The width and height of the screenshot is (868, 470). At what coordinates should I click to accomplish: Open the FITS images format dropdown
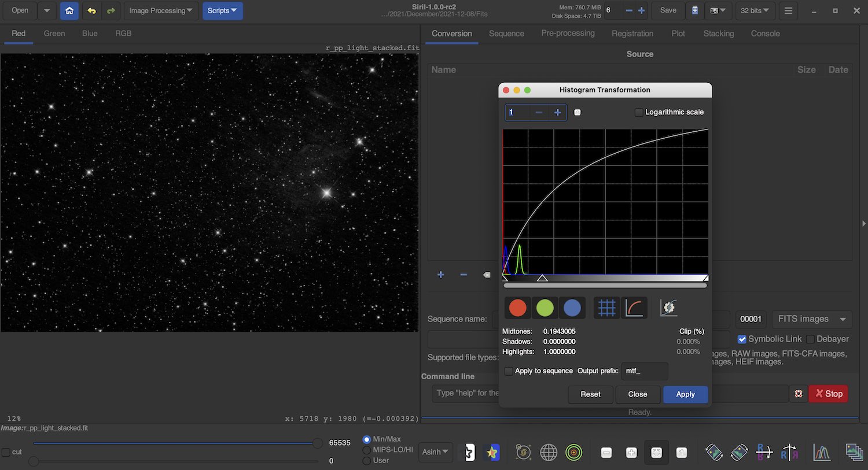click(811, 319)
